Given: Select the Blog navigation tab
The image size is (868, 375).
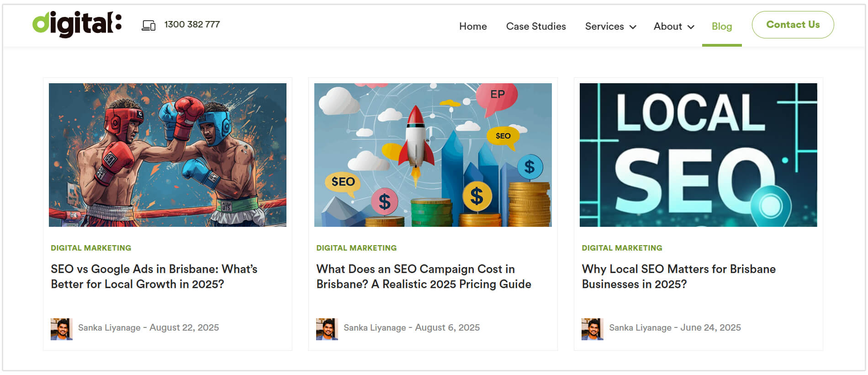Looking at the screenshot, I should (721, 27).
